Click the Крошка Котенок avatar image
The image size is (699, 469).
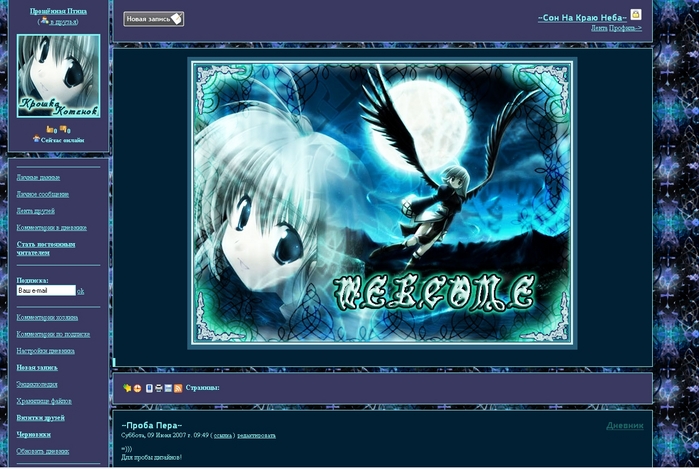(x=58, y=76)
